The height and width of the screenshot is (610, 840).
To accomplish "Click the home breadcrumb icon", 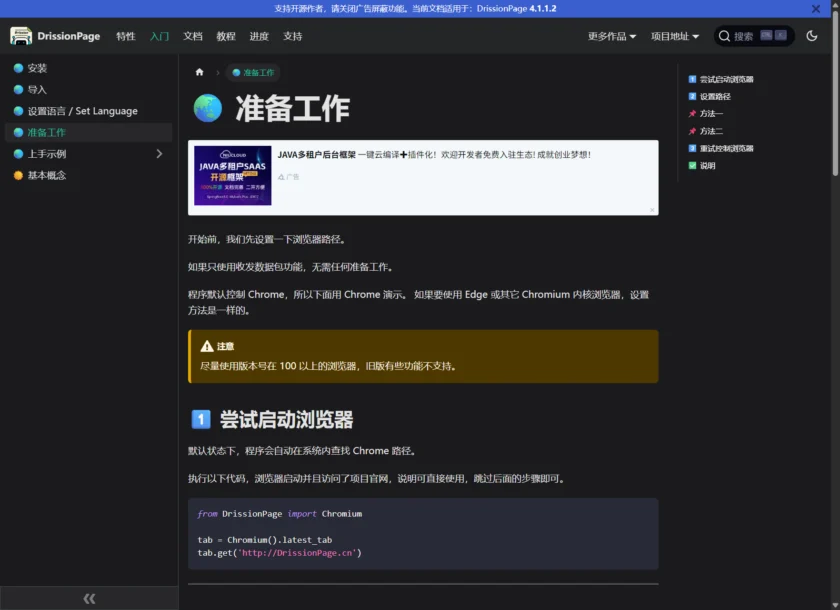I will (x=198, y=71).
